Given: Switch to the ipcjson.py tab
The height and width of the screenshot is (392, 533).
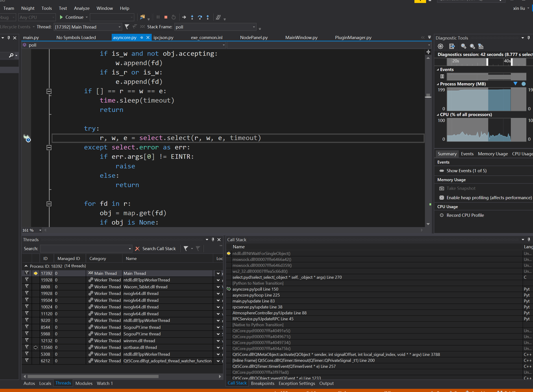Looking at the screenshot, I should [x=163, y=37].
